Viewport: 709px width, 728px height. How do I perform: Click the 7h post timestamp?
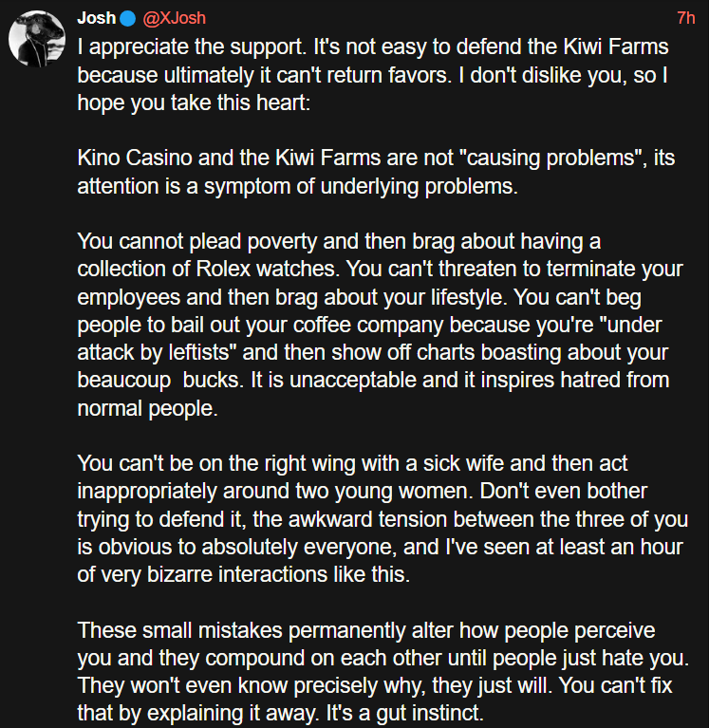click(685, 18)
